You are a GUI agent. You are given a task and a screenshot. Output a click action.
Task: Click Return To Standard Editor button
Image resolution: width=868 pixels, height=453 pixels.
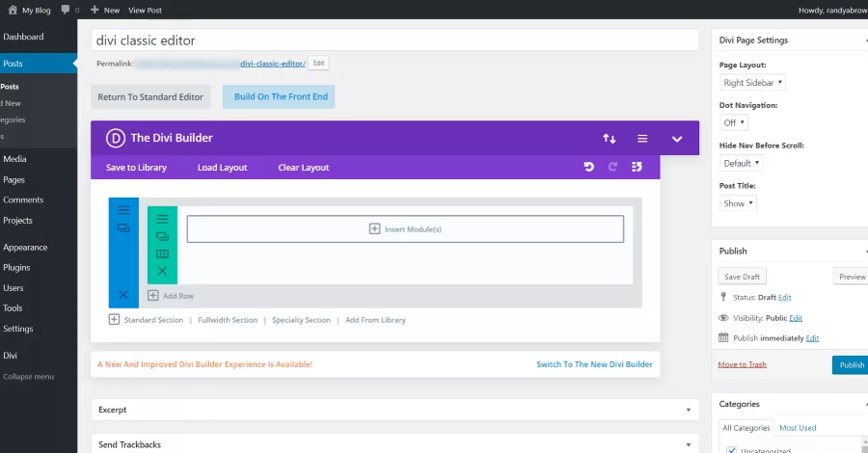coord(150,96)
